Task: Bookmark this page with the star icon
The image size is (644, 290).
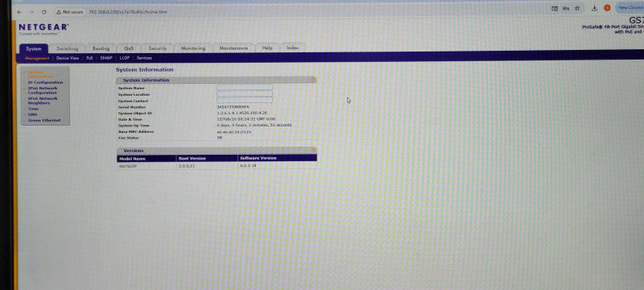Action: click(577, 8)
